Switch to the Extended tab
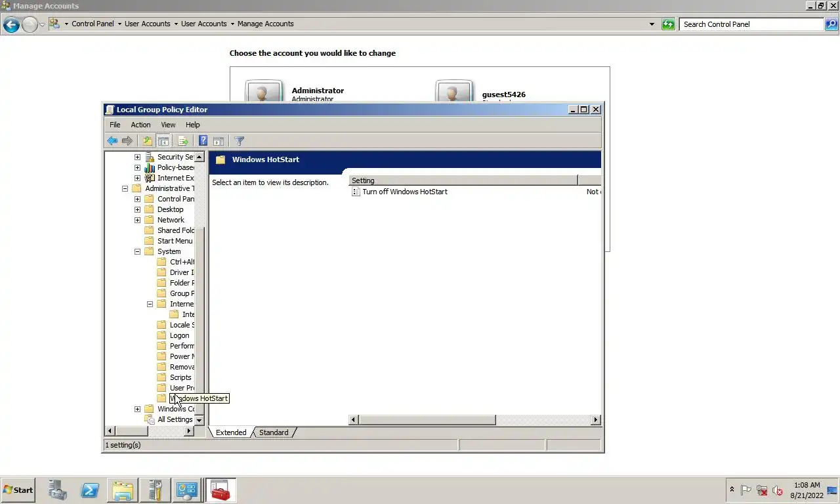This screenshot has width=840, height=504. [x=231, y=432]
